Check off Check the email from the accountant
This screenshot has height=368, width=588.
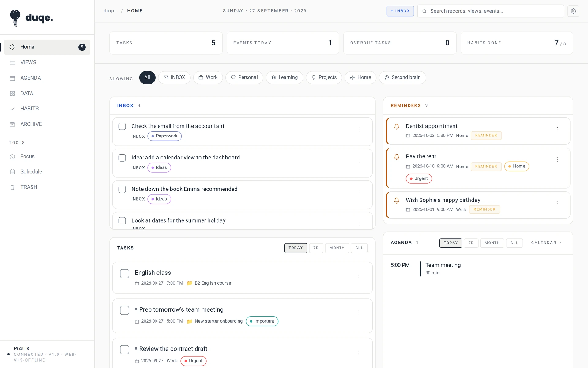(122, 126)
